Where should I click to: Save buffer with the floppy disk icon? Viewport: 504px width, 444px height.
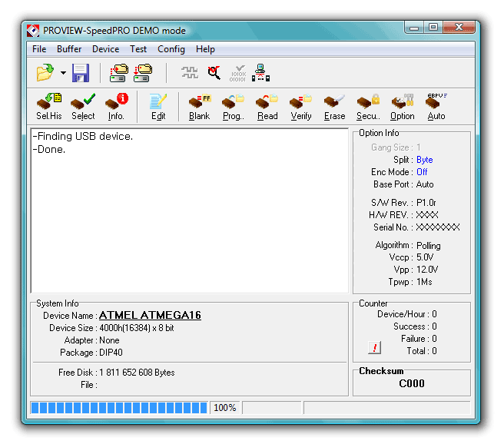click(x=81, y=73)
